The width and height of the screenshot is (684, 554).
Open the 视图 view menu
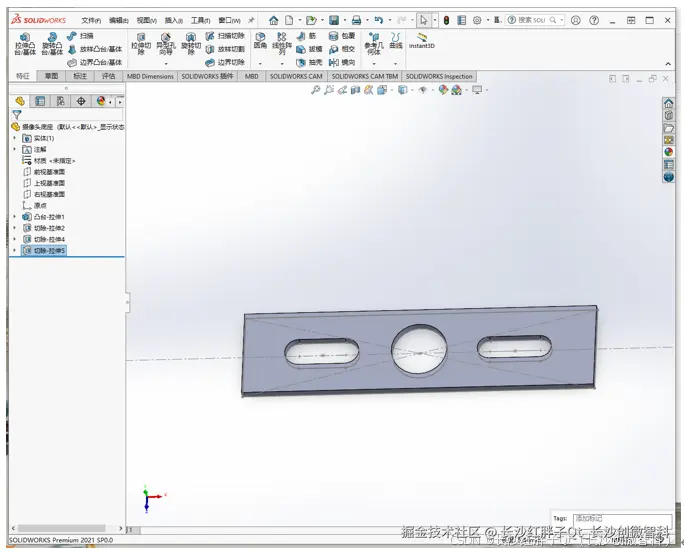[147, 21]
